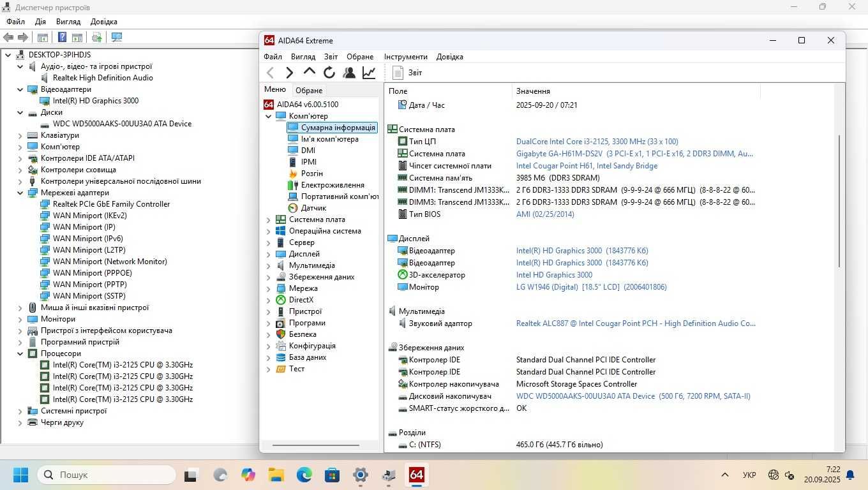Open Gigabyte GA-H61M-DS2V motherboard link

click(634, 154)
